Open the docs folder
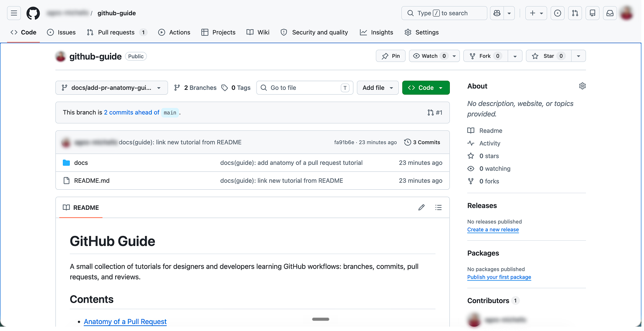644x331 pixels. 81,163
